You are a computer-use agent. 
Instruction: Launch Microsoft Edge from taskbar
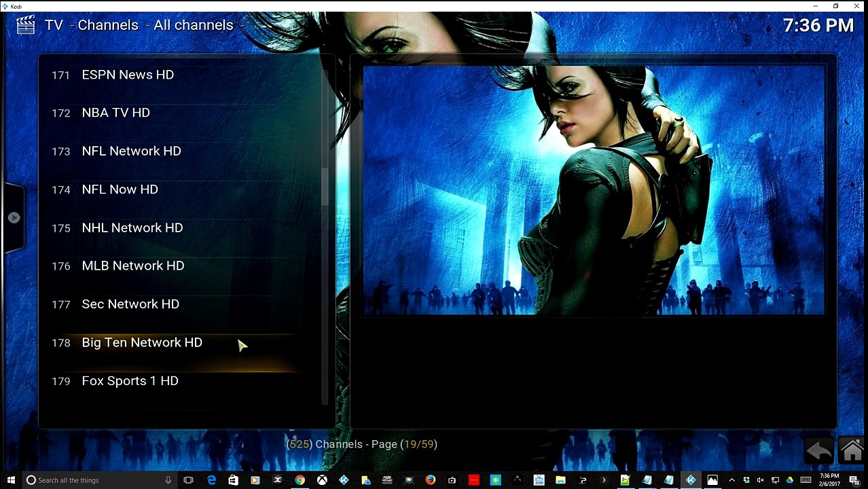[x=211, y=480]
